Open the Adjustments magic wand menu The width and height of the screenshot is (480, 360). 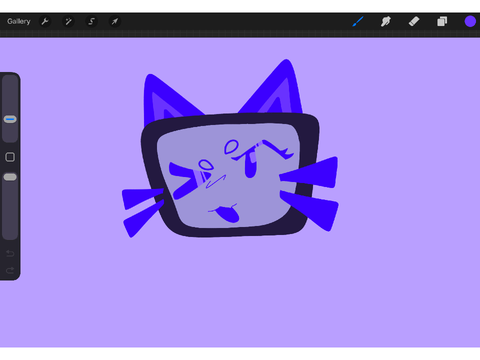point(68,22)
